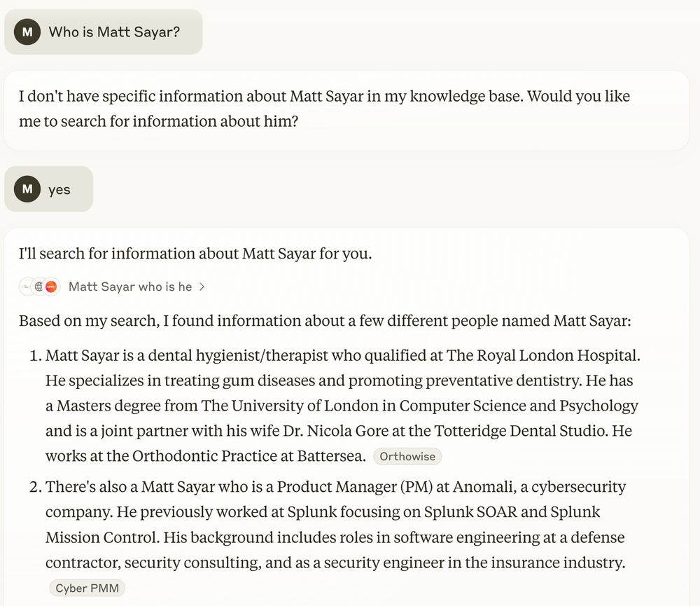Open the Cyber PMM citation chip
Screen dimensions: 700x606
[87, 588]
